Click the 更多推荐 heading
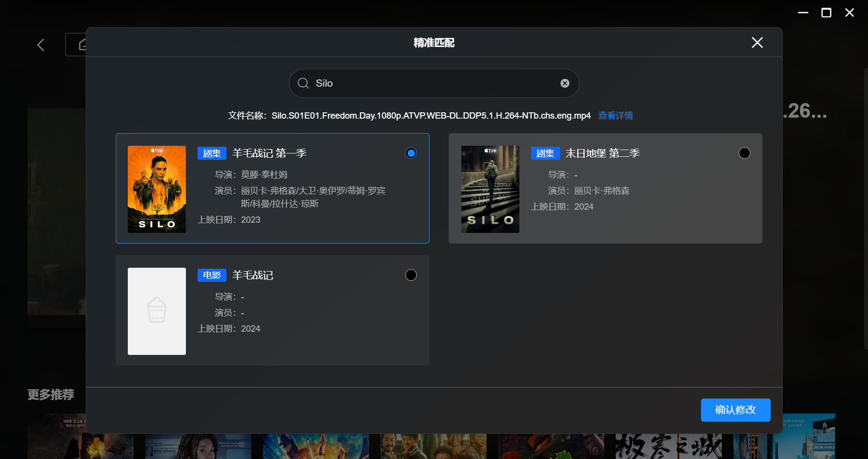 tap(51, 395)
